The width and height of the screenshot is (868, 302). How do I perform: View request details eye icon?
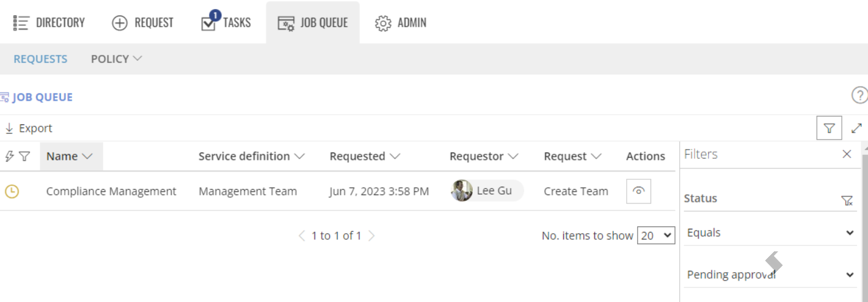click(x=638, y=191)
